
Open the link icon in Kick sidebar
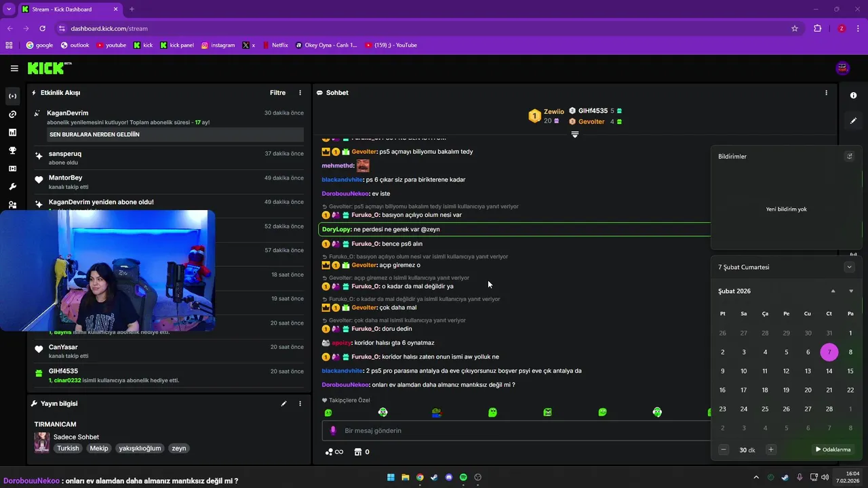tap(13, 115)
